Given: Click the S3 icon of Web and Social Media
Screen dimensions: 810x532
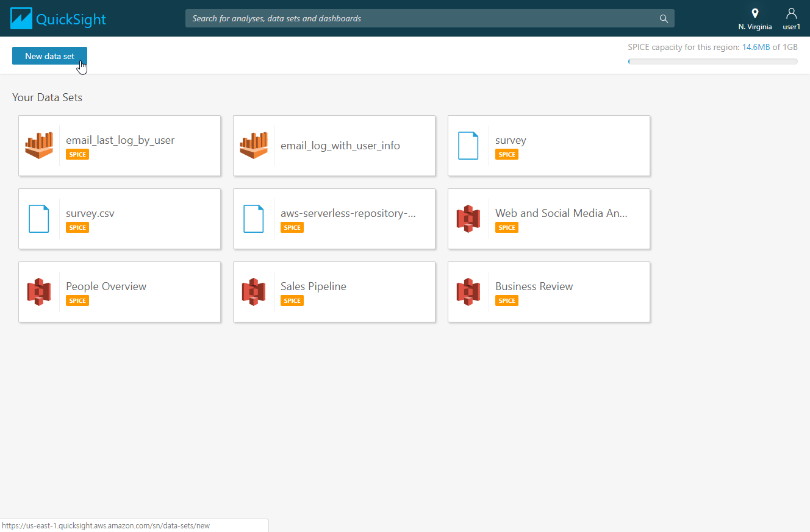Looking at the screenshot, I should tap(468, 219).
